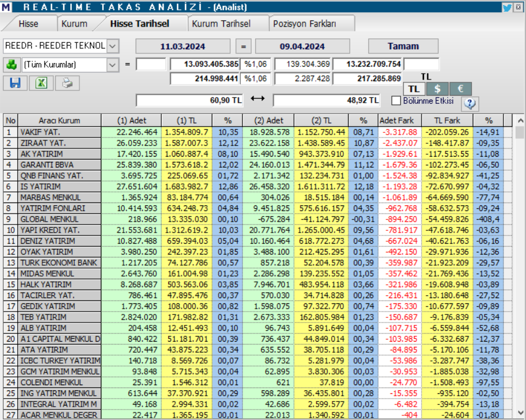This screenshot has width=526, height=420.
Task: Click the save (floppy disk) icon
Action: 16,83
